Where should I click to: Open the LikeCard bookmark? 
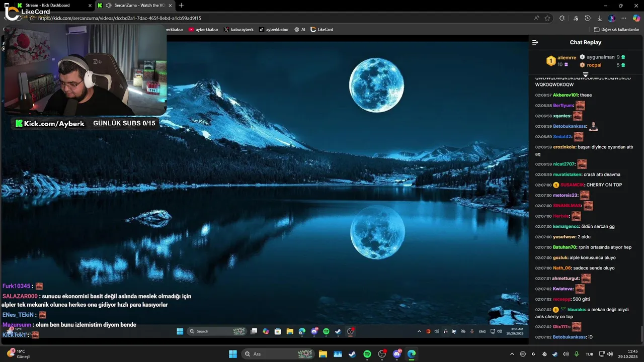[x=322, y=29]
